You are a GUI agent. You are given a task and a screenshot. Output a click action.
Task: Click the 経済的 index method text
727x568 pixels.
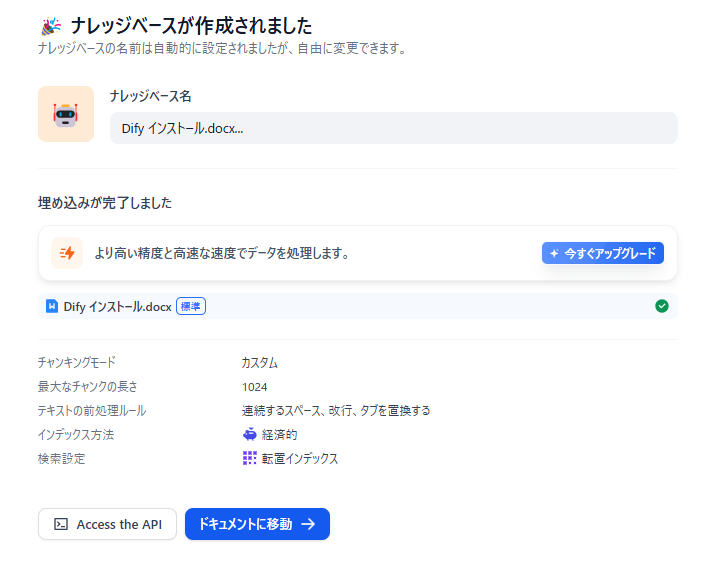point(279,434)
